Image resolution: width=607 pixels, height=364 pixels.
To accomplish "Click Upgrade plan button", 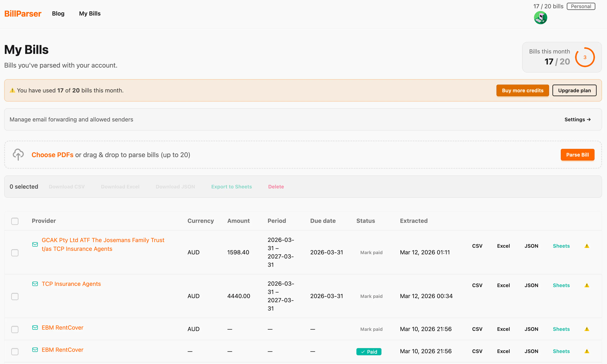I will click(574, 90).
